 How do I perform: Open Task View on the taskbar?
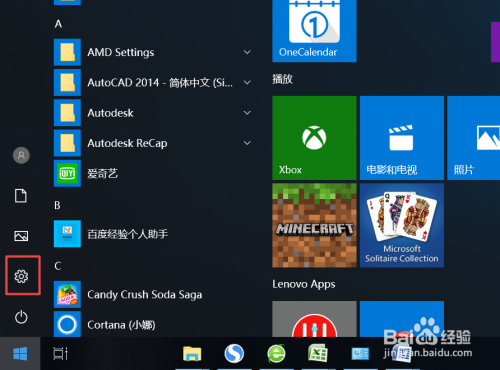coord(61,353)
